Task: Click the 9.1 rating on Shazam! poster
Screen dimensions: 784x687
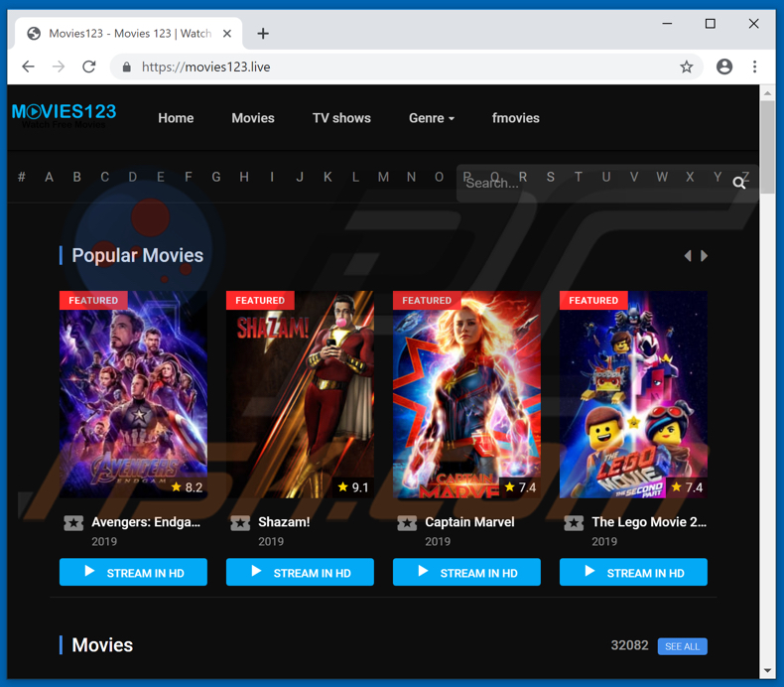Action: [353, 487]
